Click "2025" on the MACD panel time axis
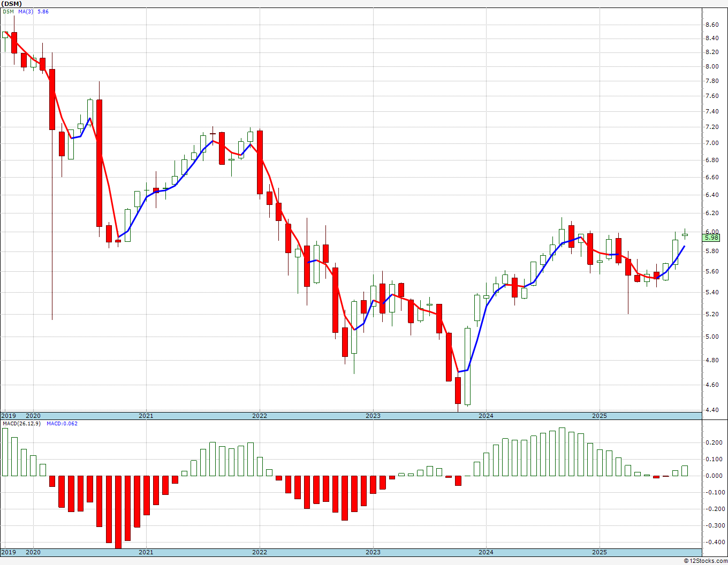 pyautogui.click(x=600, y=552)
